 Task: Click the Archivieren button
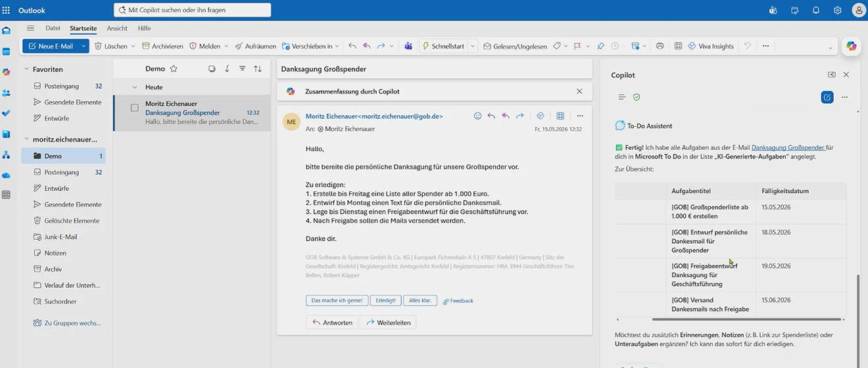click(162, 46)
